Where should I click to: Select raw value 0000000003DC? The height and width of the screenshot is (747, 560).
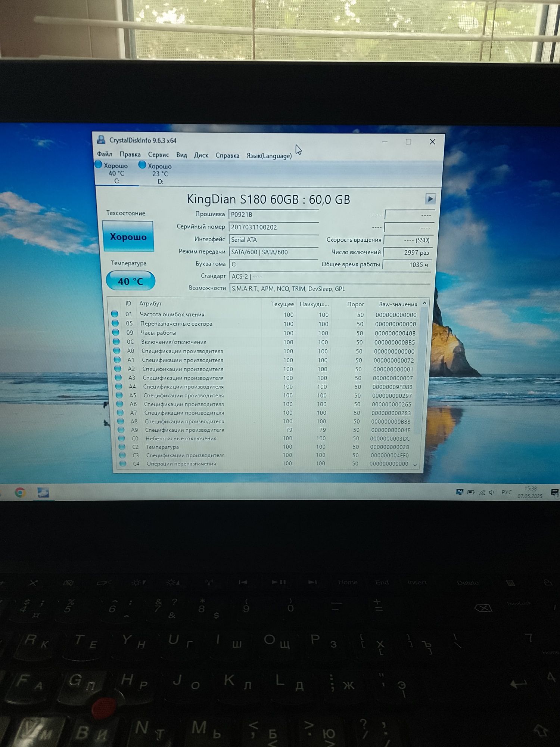tap(390, 438)
